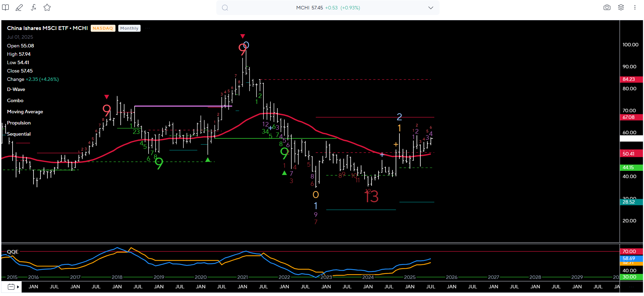Select the Propulsion indicator in legend

pyautogui.click(x=19, y=123)
